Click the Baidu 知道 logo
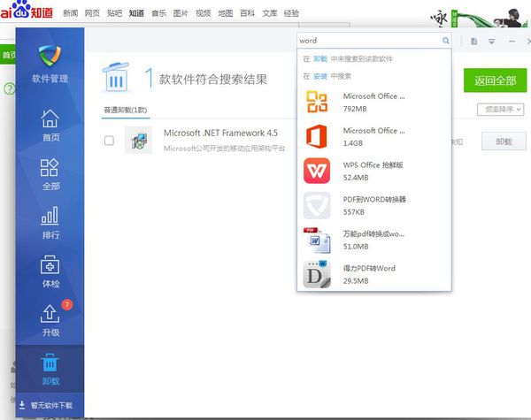The height and width of the screenshot is (420, 531). (x=27, y=10)
